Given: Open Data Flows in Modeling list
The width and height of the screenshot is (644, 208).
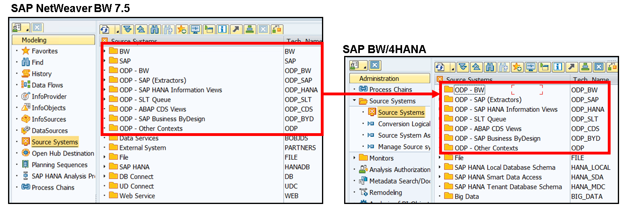Looking at the screenshot, I should tap(42, 85).
